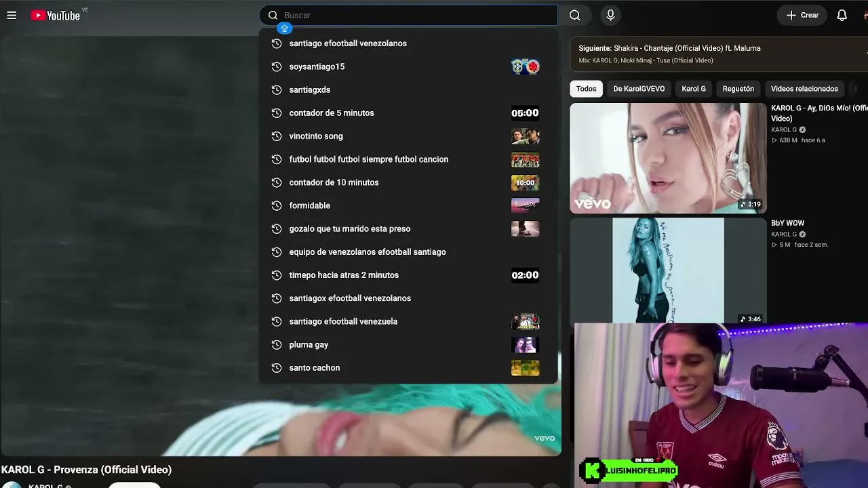Screen dimensions: 868x488
Task: Click history icon beside "soysantiago15"
Action: [276, 66]
